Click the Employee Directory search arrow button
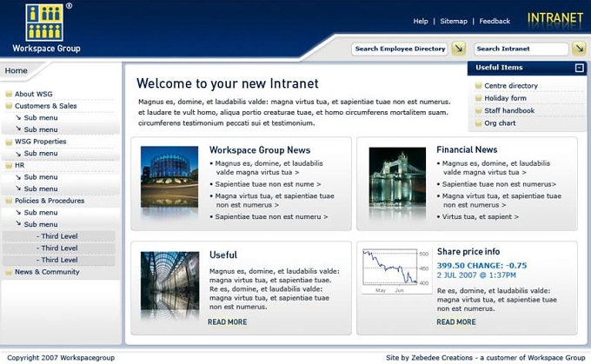Image resolution: width=591 pixels, height=364 pixels. (x=458, y=49)
